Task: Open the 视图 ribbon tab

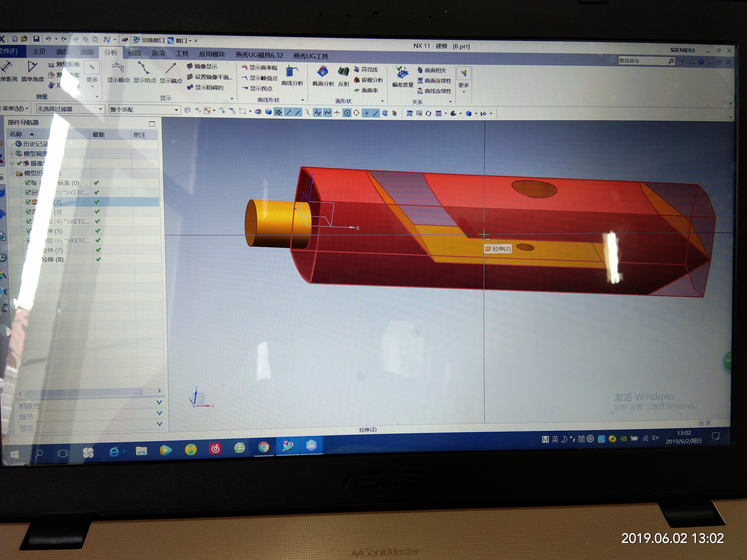Action: click(134, 53)
